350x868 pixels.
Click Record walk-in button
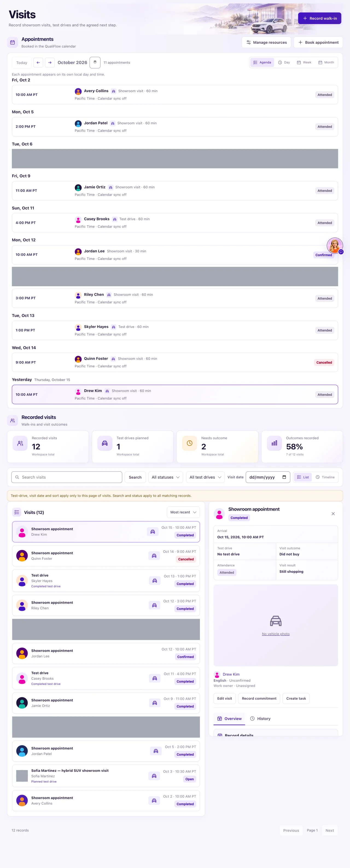(320, 18)
